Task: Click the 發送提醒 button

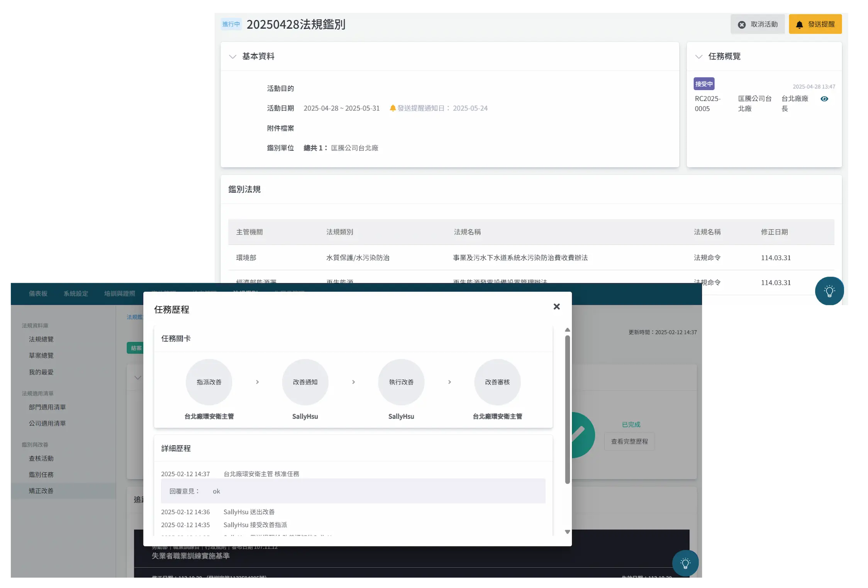Action: (815, 24)
